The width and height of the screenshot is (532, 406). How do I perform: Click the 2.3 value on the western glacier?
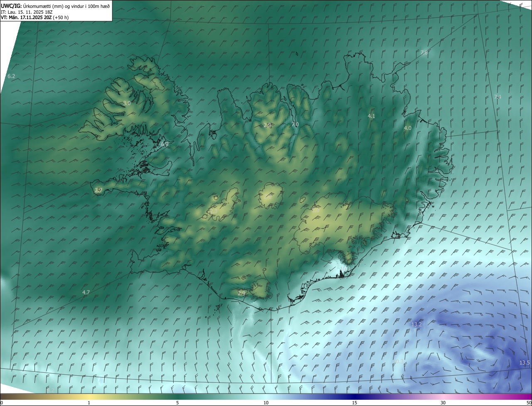point(214,212)
